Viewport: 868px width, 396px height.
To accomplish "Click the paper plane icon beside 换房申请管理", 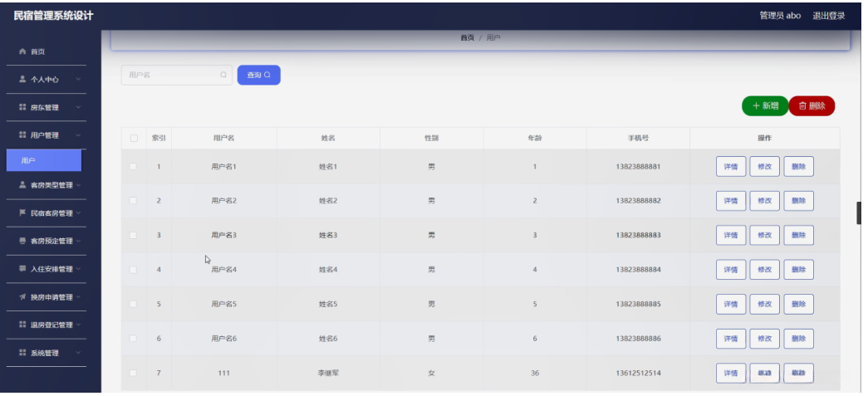I will pyautogui.click(x=22, y=297).
